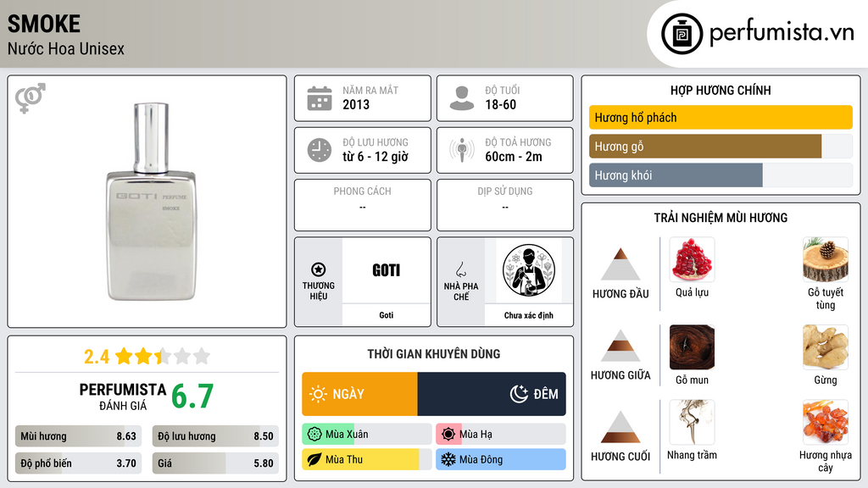Click the Dịp sử dụng card
868x488 pixels.
[x=505, y=205]
